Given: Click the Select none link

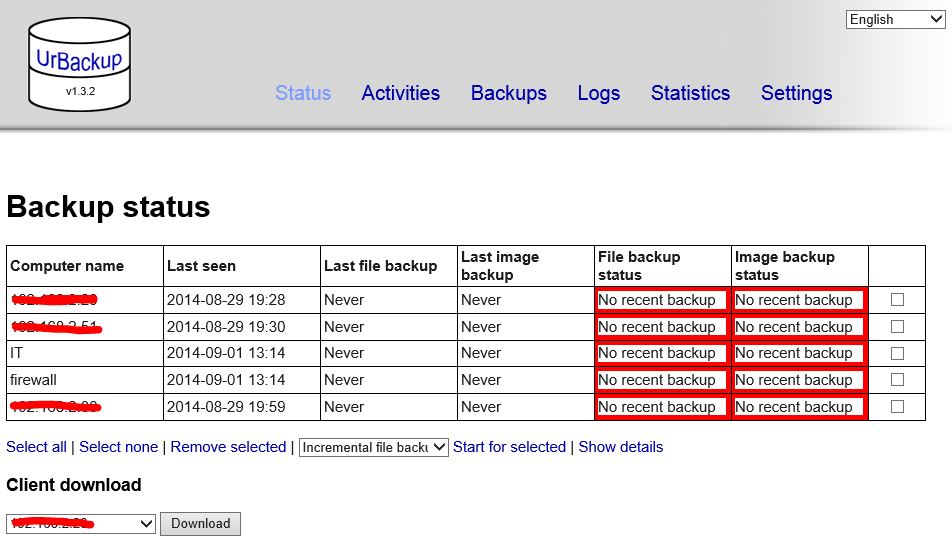Looking at the screenshot, I should 118,447.
